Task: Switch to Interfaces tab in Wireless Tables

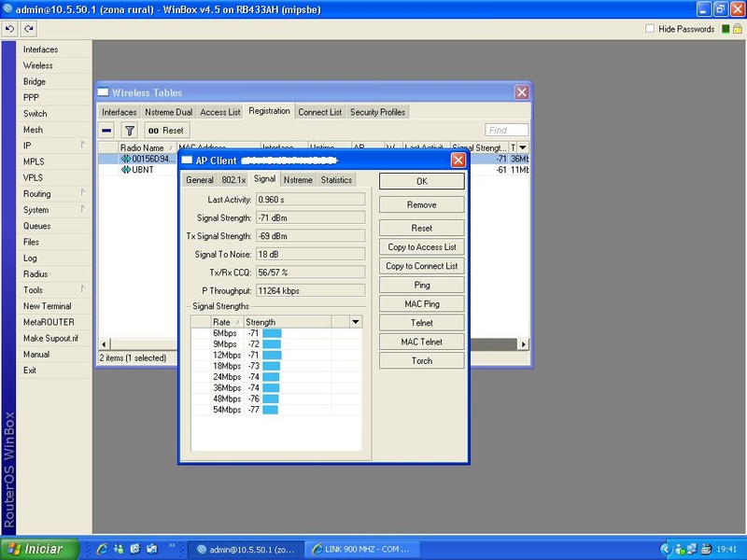Action: [x=120, y=112]
